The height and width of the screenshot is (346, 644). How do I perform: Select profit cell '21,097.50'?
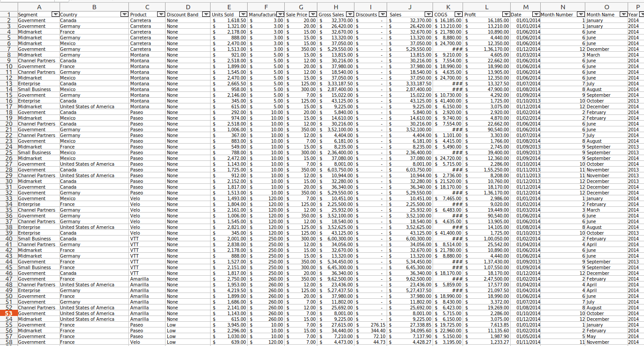point(487,290)
